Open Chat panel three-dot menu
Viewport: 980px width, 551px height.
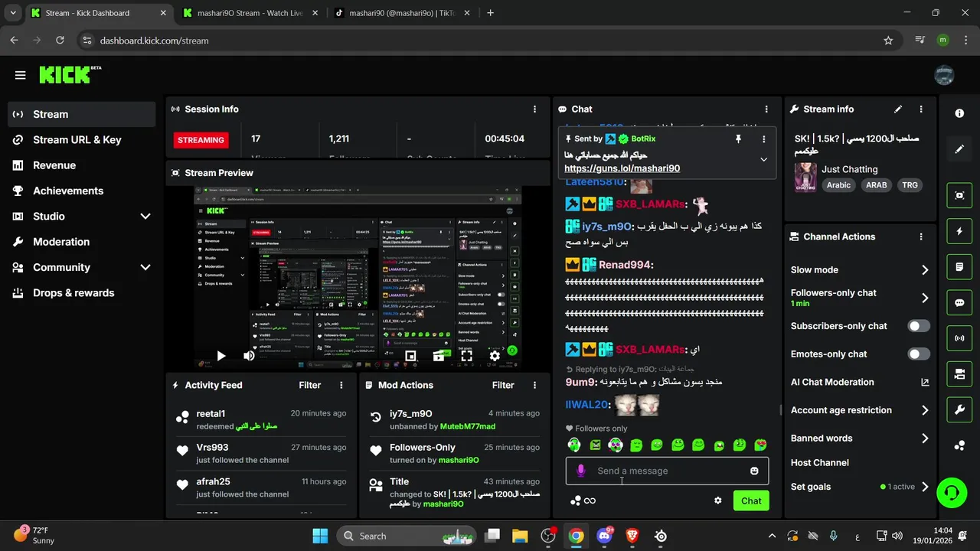pos(766,109)
